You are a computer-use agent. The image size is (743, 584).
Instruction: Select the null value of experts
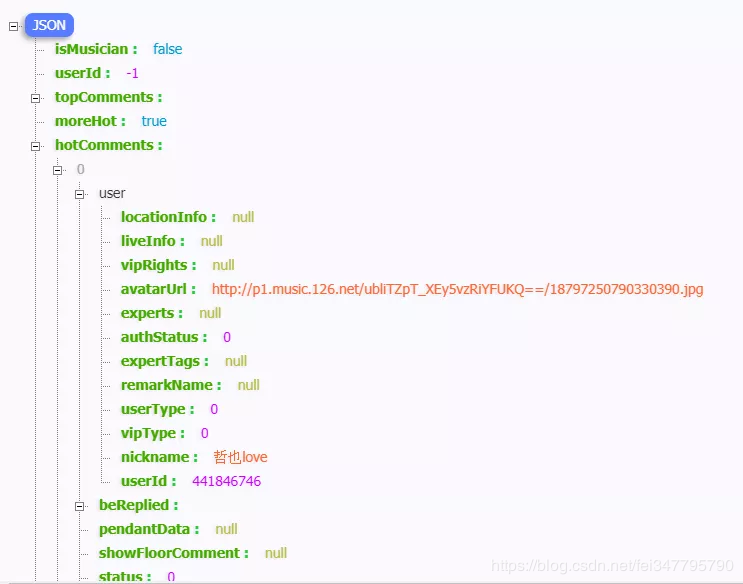click(x=210, y=313)
